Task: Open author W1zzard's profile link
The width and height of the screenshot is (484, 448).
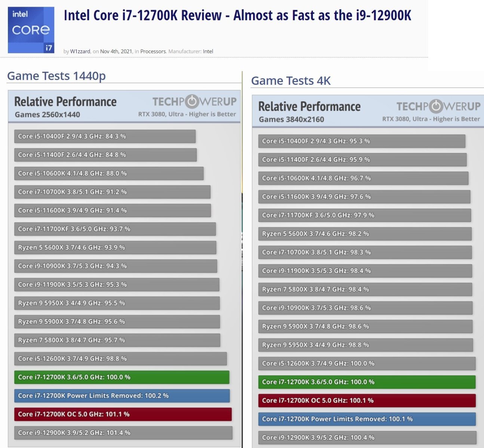Action: pyautogui.click(x=80, y=52)
